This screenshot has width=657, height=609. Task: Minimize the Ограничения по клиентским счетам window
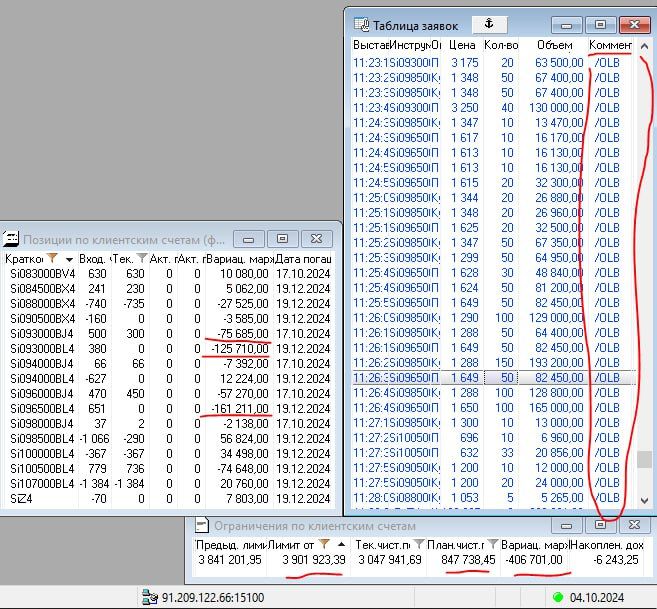click(566, 525)
